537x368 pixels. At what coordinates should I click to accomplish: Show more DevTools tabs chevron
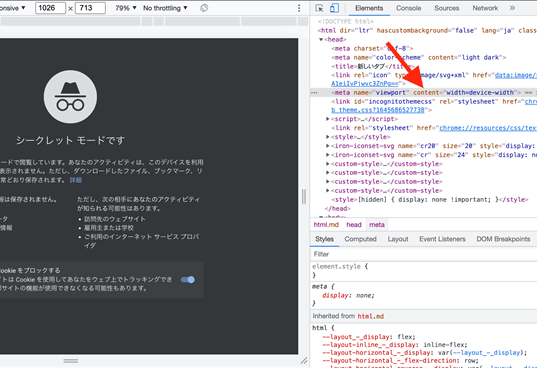pyautogui.click(x=512, y=8)
